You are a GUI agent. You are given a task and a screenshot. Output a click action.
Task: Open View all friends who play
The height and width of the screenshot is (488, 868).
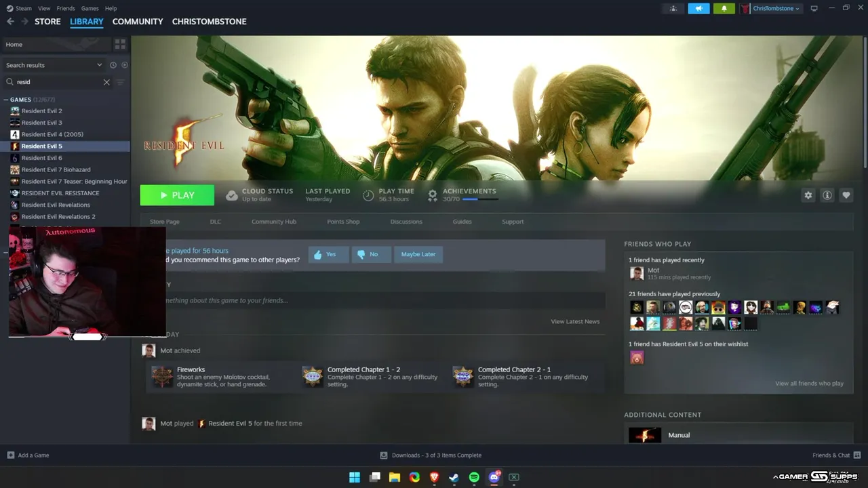pyautogui.click(x=810, y=384)
